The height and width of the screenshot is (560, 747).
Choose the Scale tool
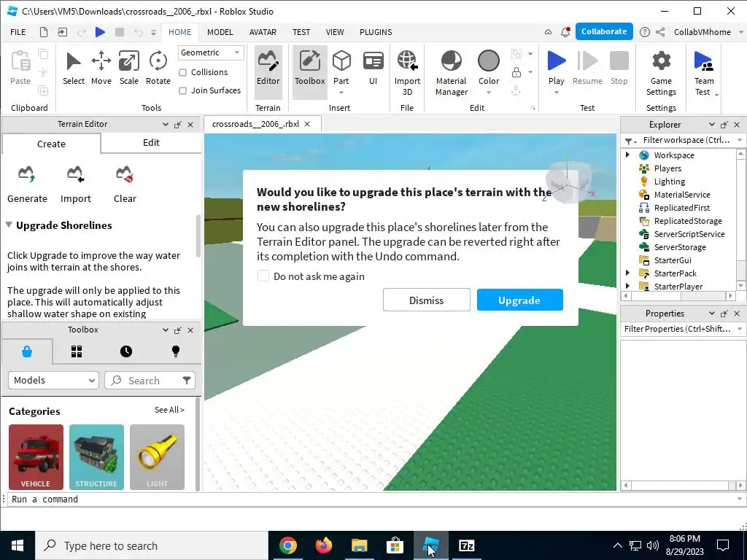pos(128,68)
